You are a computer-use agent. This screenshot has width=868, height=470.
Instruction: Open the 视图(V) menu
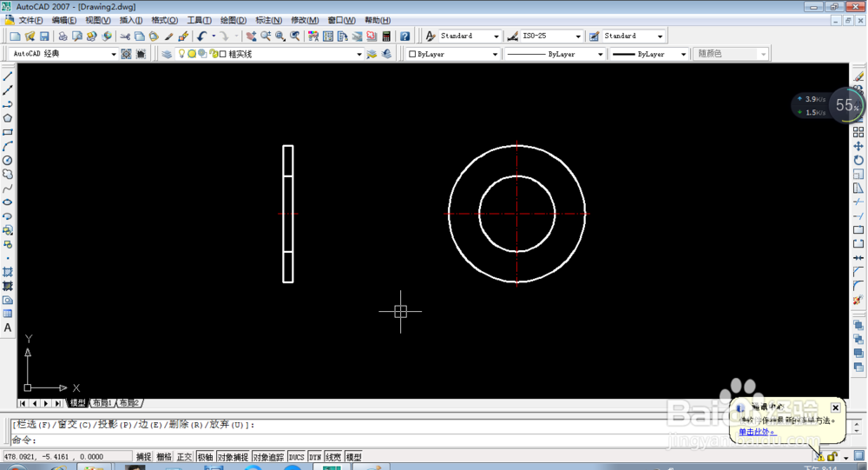(x=98, y=20)
